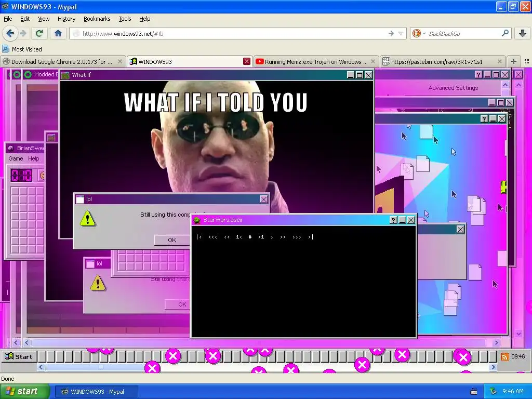Jump to last frame with >| control

coord(311,237)
